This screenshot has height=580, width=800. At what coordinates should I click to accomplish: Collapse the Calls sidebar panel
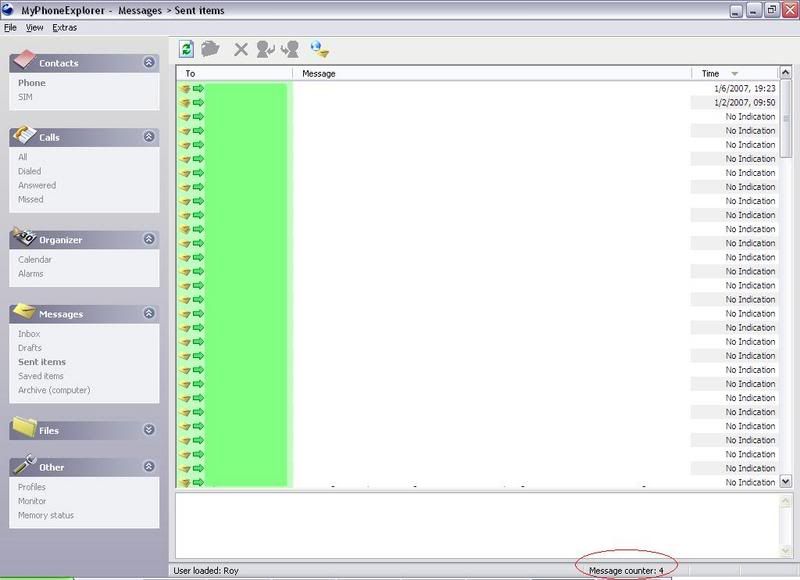pos(149,137)
